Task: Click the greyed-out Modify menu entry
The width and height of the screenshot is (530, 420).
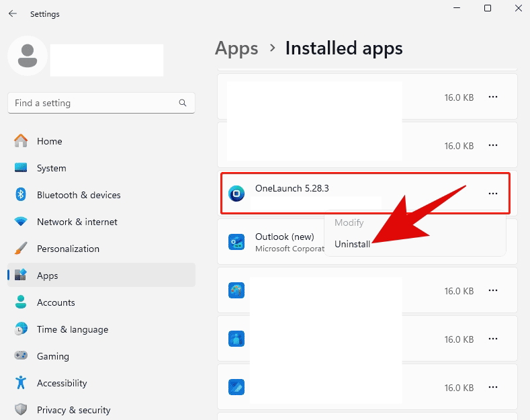Action: click(x=349, y=222)
